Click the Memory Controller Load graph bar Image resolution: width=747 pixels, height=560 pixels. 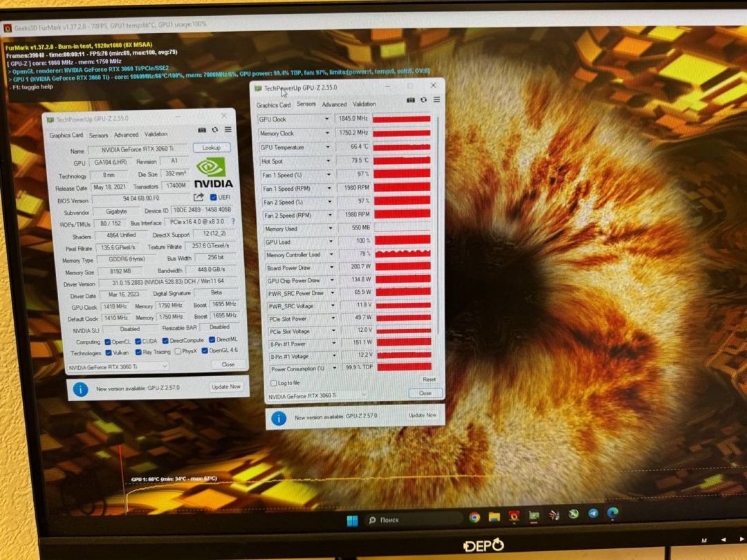point(403,253)
